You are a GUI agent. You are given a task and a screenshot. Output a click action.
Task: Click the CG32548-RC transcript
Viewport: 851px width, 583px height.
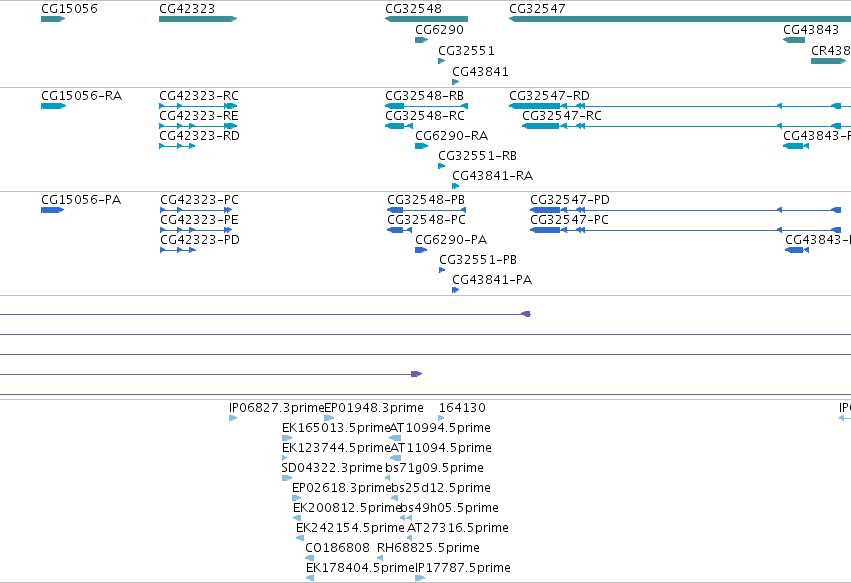(399, 126)
